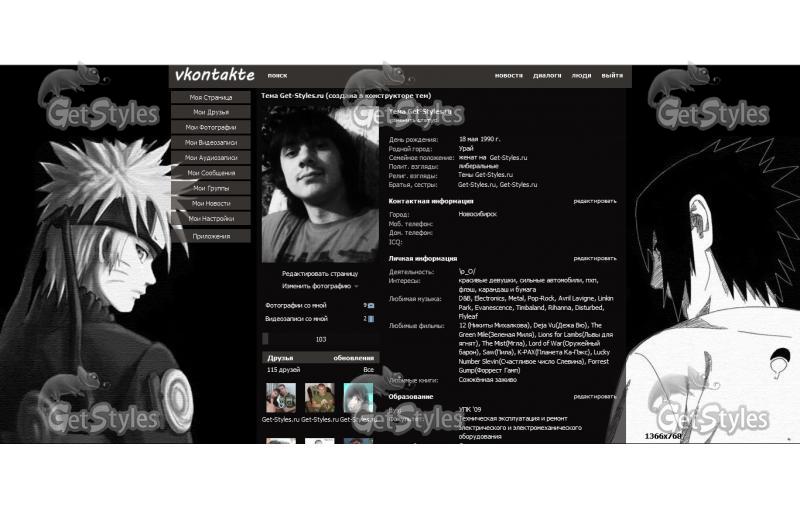Screen dimensions: 800x509
Task: Click Контактная информация heading
Action: pyautogui.click(x=431, y=201)
